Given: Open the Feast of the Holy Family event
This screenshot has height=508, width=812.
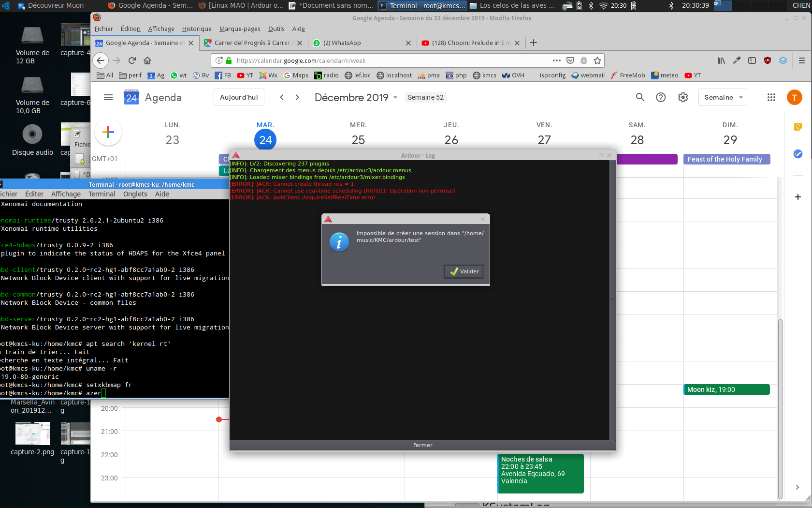Looking at the screenshot, I should pos(727,159).
